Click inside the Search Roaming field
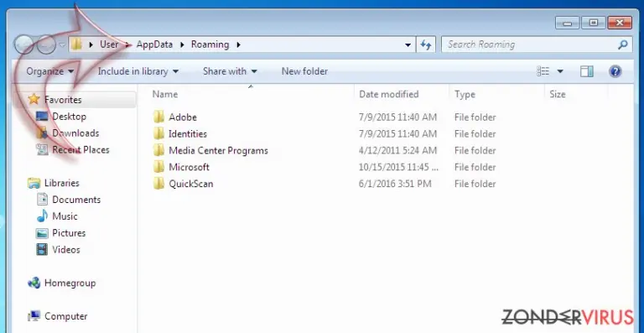644x333 pixels. point(530,44)
